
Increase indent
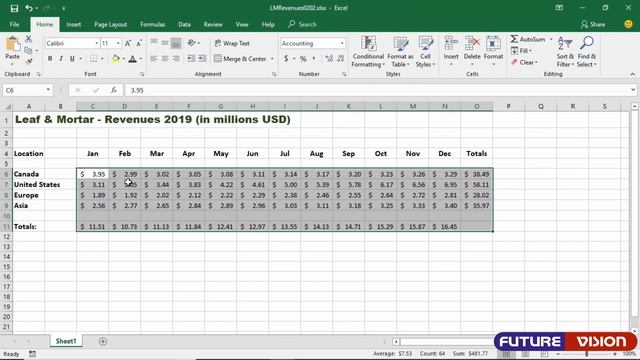coord(202,59)
